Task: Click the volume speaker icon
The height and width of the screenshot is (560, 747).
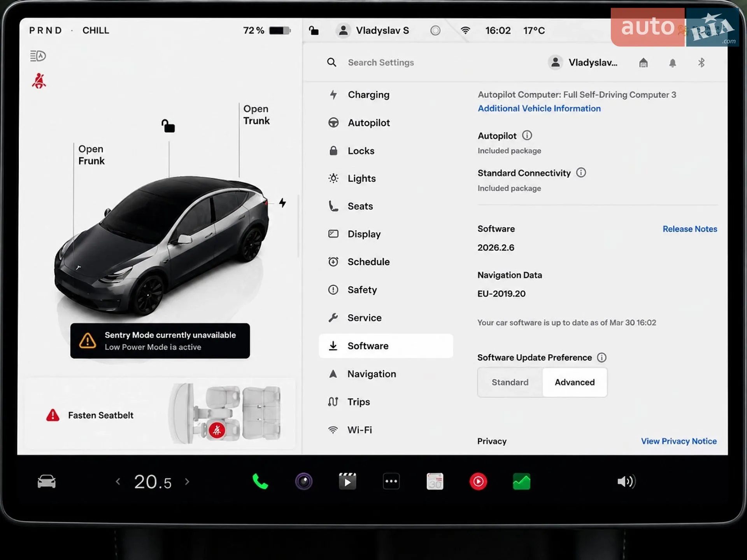Action: point(626,481)
